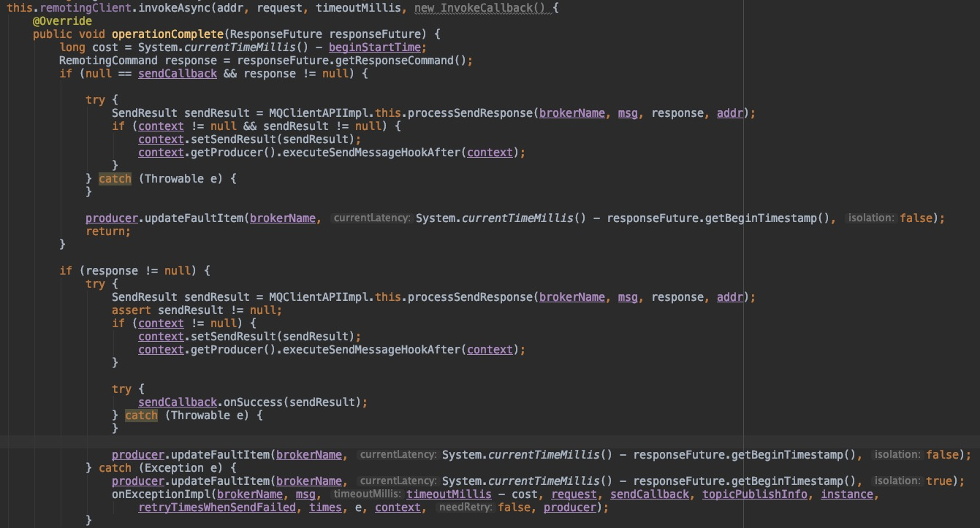The image size is (980, 528).
Task: Click the beginStartTime variable
Action: coord(375,47)
